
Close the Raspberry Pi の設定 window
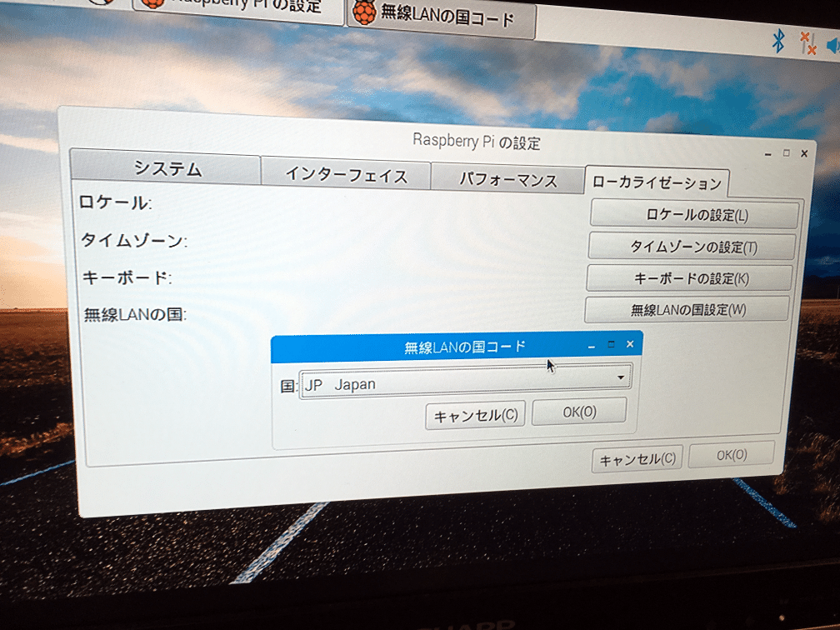pyautogui.click(x=804, y=153)
